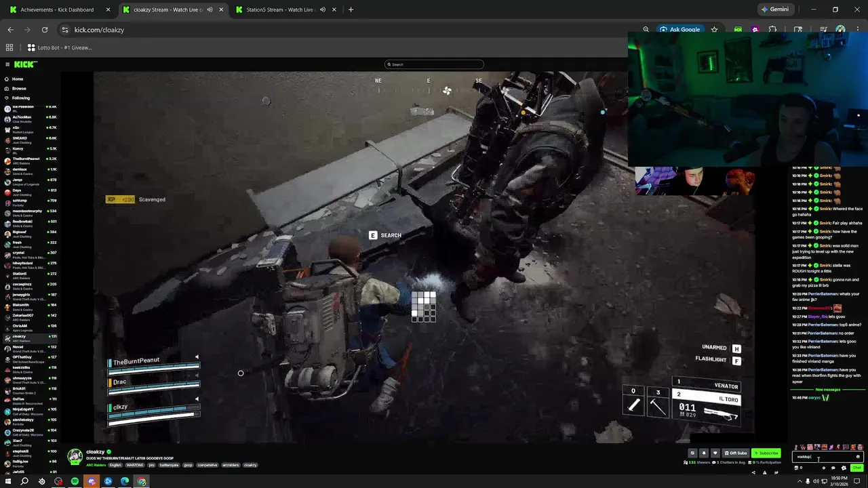Open Station5 channel in sidebar list
Image resolution: width=868 pixels, height=488 pixels.
coord(30,275)
